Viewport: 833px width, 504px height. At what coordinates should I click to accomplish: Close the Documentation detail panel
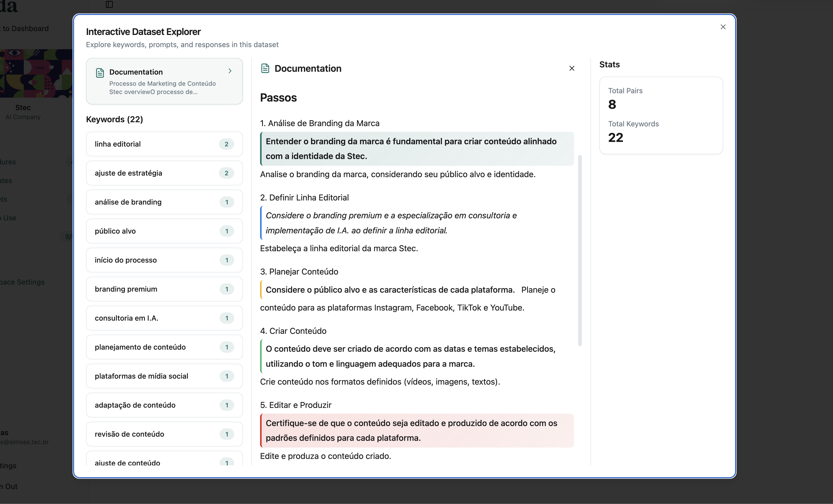coord(572,68)
